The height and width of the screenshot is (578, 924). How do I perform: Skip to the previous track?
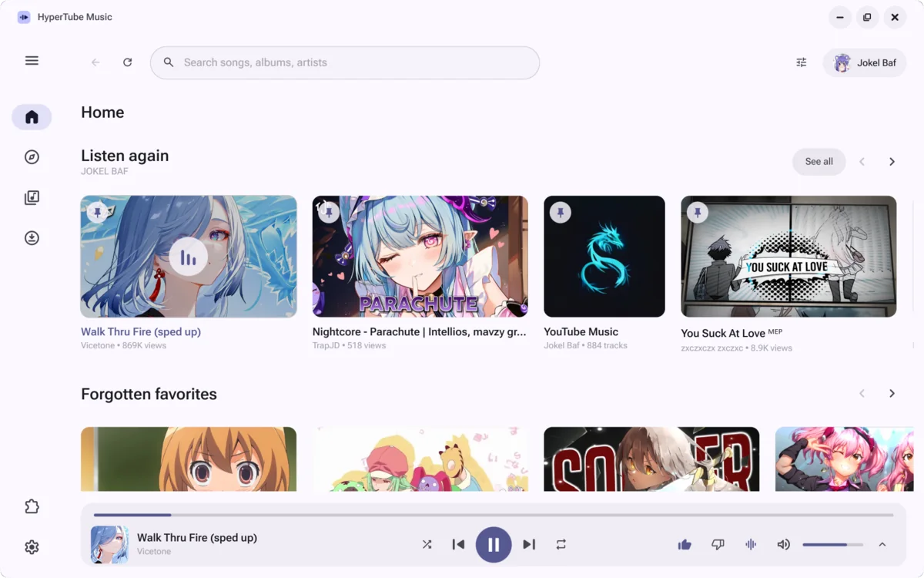tap(458, 545)
